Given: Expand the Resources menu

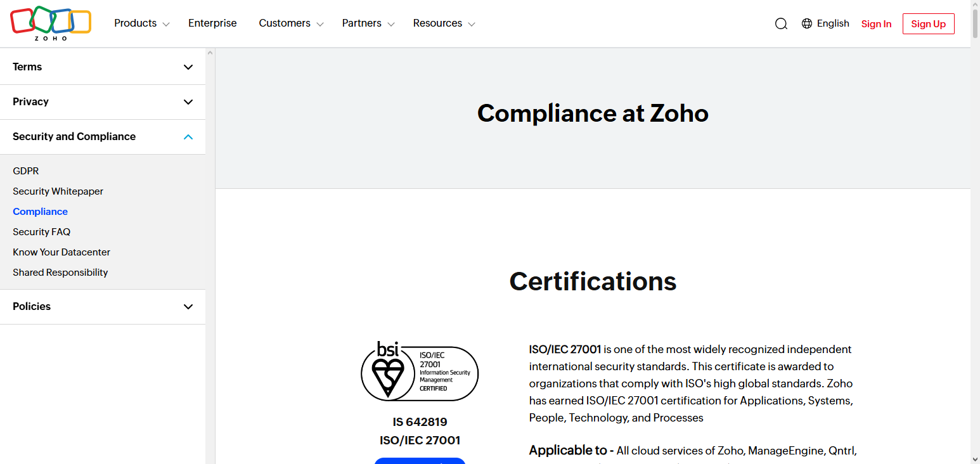Looking at the screenshot, I should tap(438, 23).
